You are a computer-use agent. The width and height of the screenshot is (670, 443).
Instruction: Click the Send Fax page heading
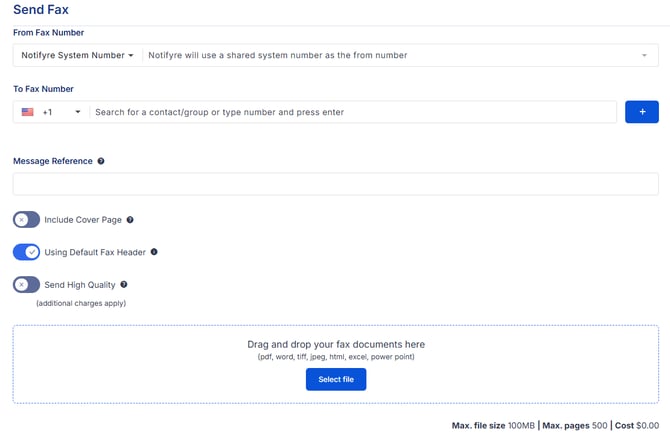point(41,10)
